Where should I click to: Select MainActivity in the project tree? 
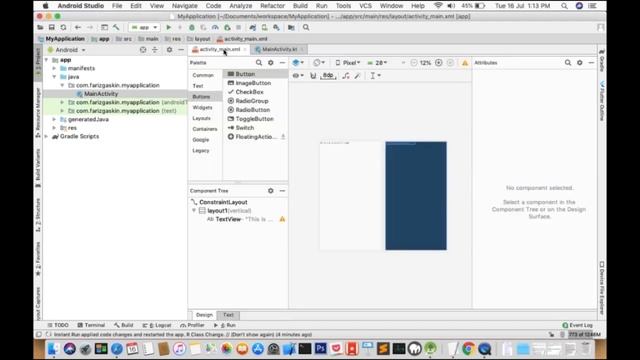(100, 93)
